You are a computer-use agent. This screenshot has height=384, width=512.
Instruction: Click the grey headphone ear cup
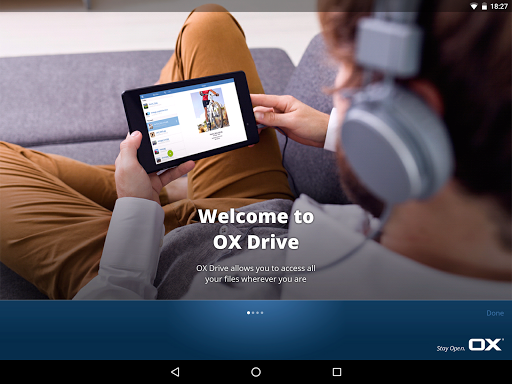click(393, 147)
